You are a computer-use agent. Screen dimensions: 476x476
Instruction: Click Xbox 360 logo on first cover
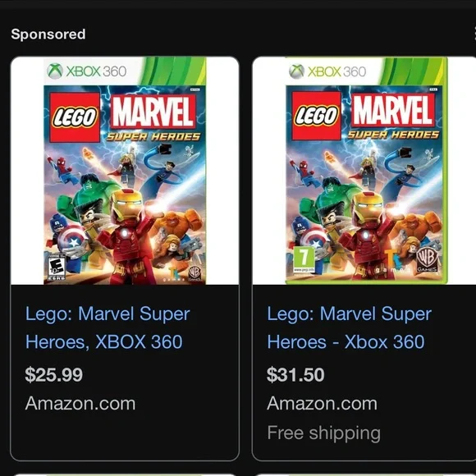click(87, 71)
